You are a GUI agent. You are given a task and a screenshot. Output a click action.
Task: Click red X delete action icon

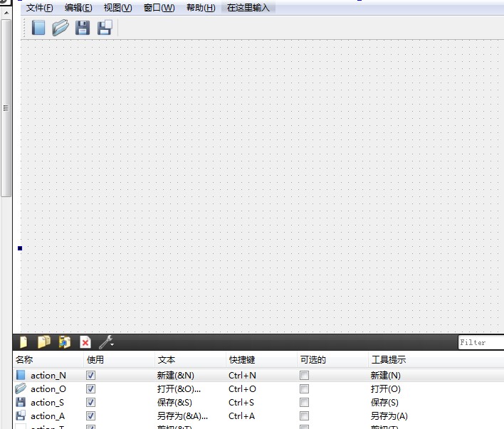(85, 342)
